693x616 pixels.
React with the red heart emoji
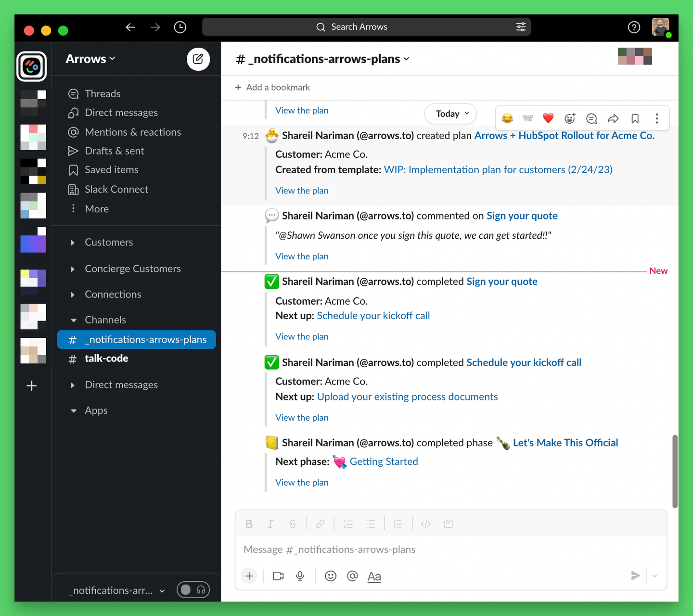tap(548, 118)
